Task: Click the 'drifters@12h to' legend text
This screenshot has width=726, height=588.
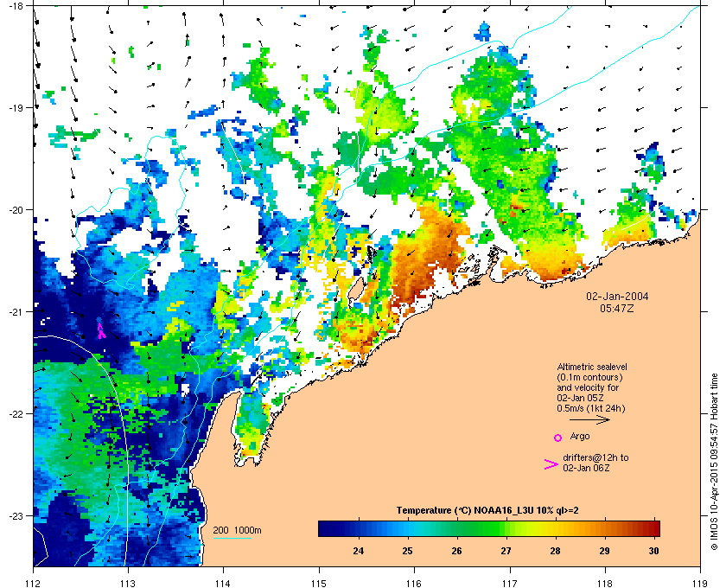Action: click(595, 457)
